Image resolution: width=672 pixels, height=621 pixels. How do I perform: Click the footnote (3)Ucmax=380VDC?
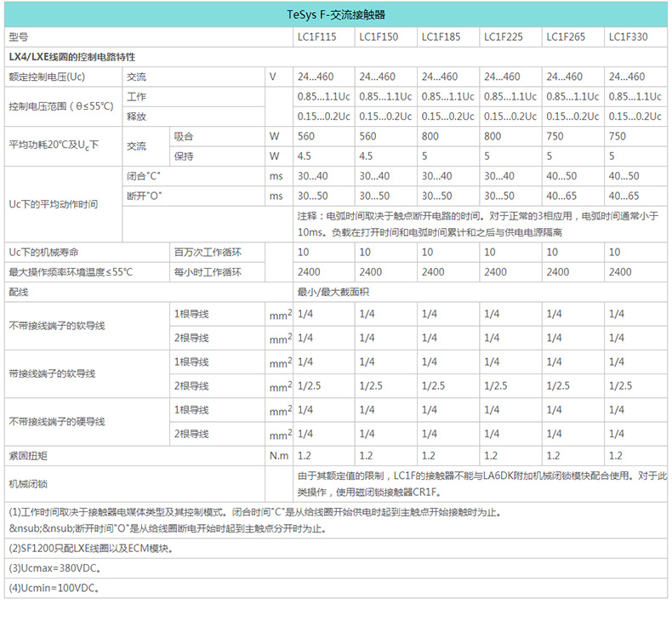53,568
